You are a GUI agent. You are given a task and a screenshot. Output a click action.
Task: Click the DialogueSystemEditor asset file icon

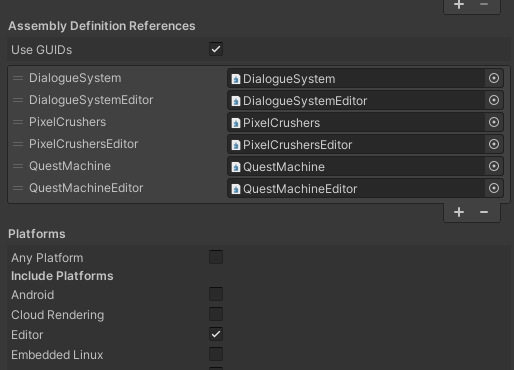click(236, 101)
